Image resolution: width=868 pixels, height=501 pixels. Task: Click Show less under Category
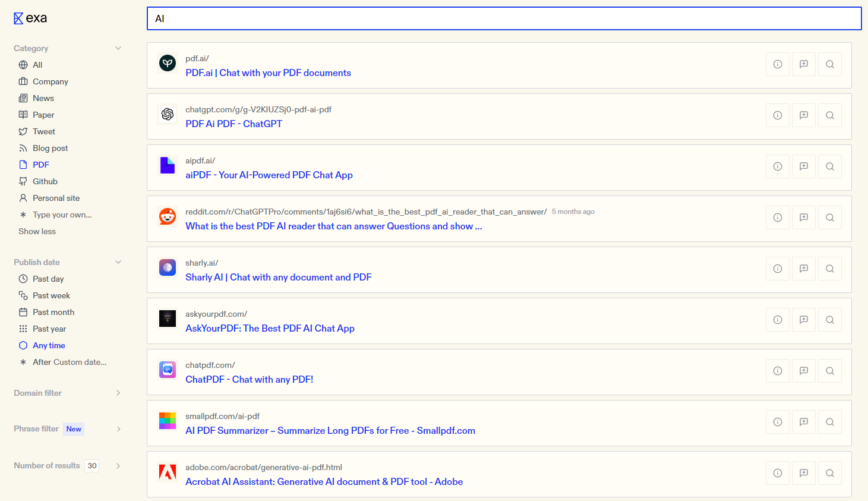point(37,231)
